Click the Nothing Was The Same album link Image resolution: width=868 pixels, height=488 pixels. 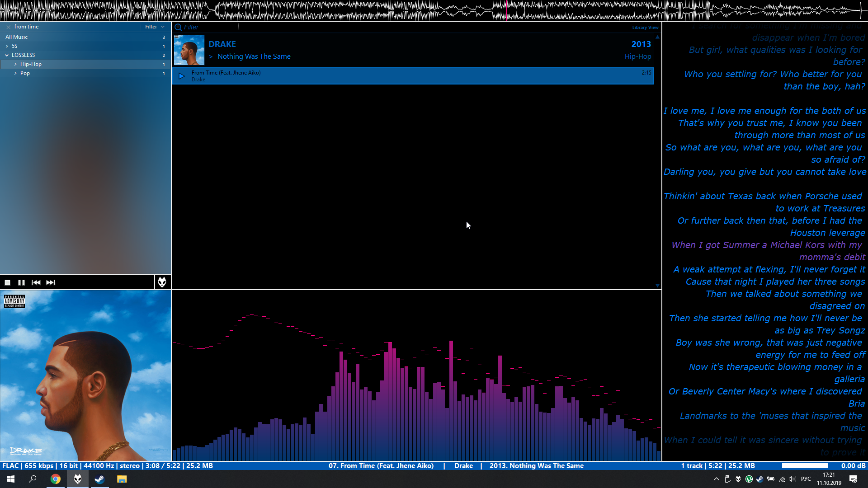[x=254, y=56]
